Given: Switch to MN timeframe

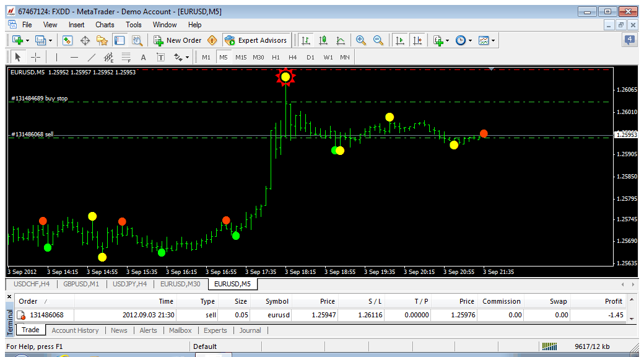Looking at the screenshot, I should [344, 57].
